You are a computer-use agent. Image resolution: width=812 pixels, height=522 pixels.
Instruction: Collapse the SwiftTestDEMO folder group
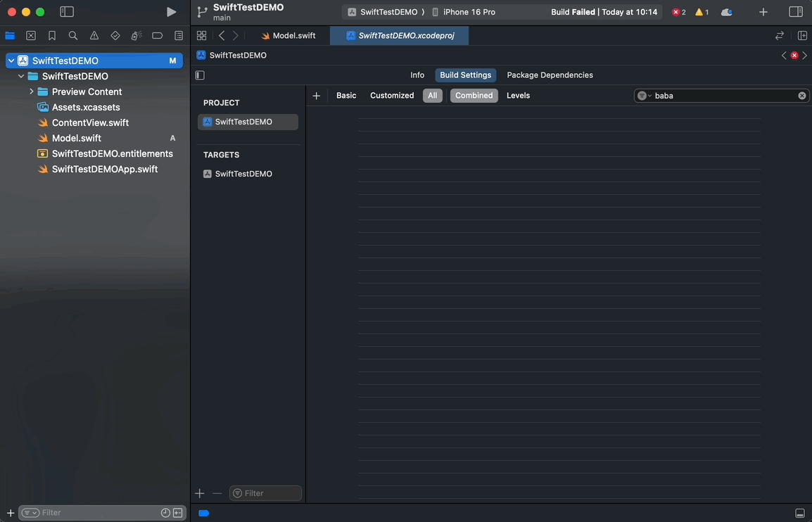point(21,76)
